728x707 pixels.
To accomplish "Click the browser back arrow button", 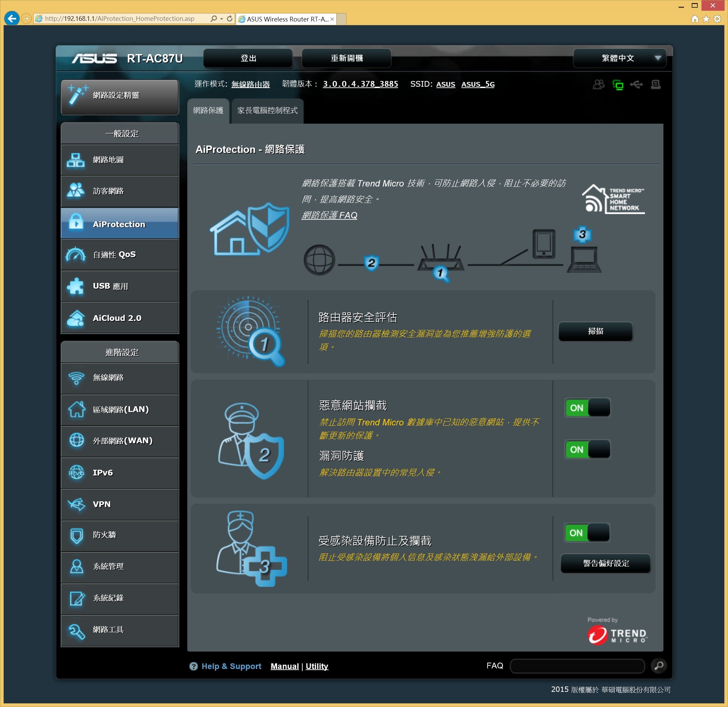I will pos(12,18).
